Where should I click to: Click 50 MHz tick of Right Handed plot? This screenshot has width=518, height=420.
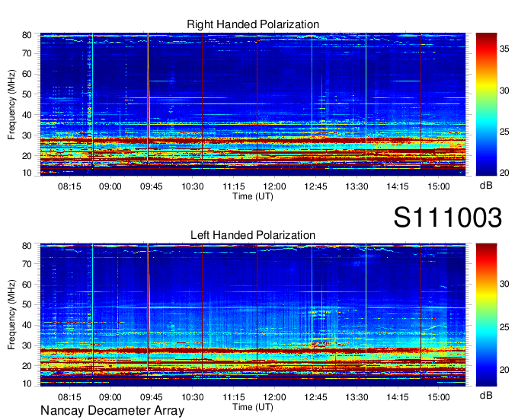27,94
